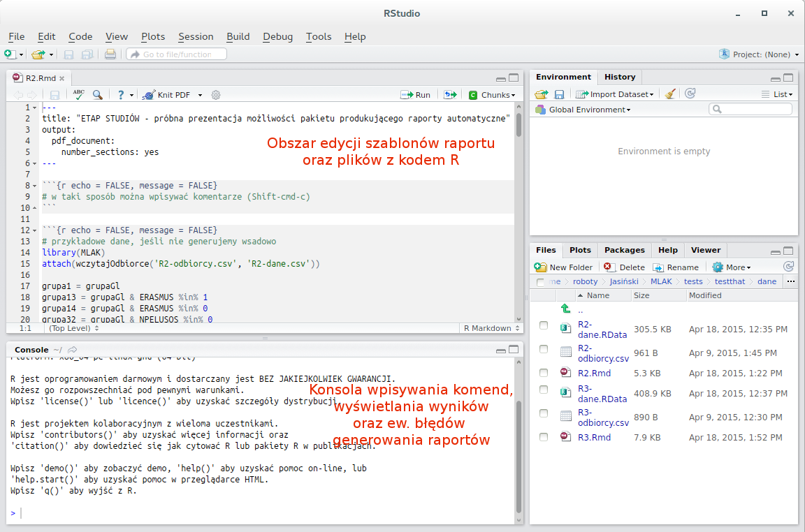Click the R2.Rmd file icon in Files list
The width and height of the screenshot is (805, 532).
point(565,372)
